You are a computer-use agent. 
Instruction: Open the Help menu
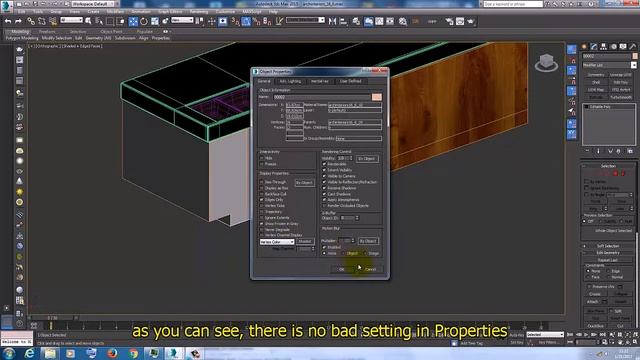273,11
